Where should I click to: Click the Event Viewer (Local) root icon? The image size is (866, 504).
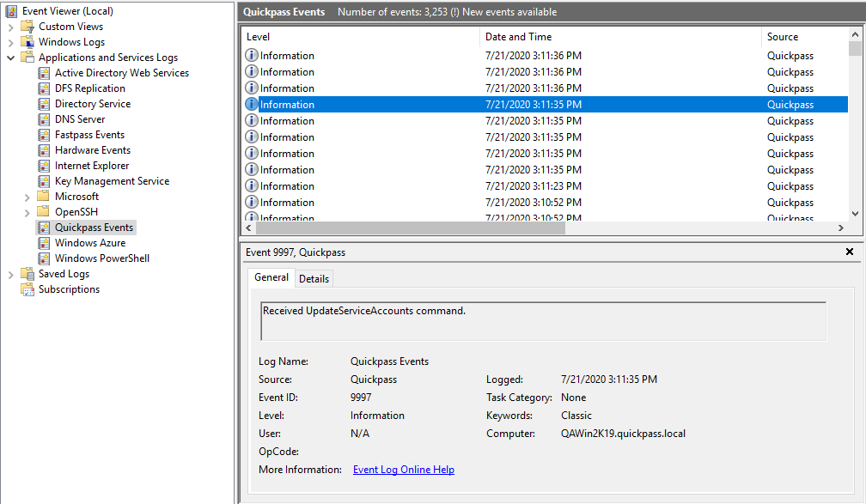coord(11,11)
